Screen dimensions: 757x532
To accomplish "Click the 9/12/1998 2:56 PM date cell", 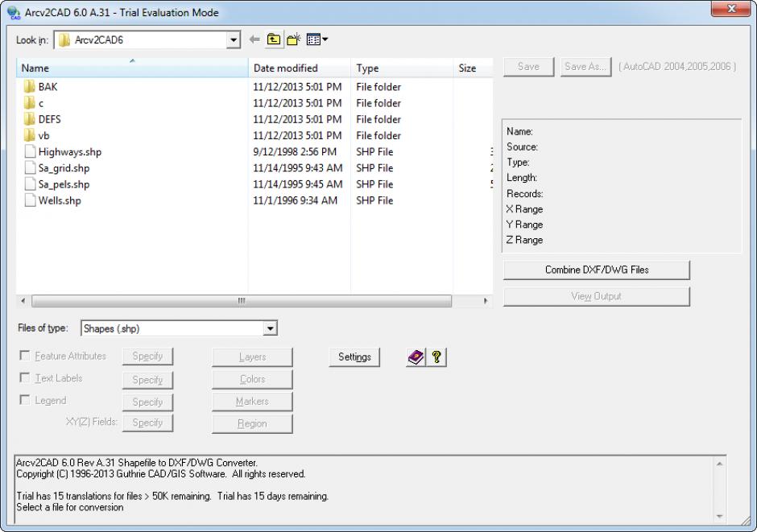I will (x=295, y=152).
